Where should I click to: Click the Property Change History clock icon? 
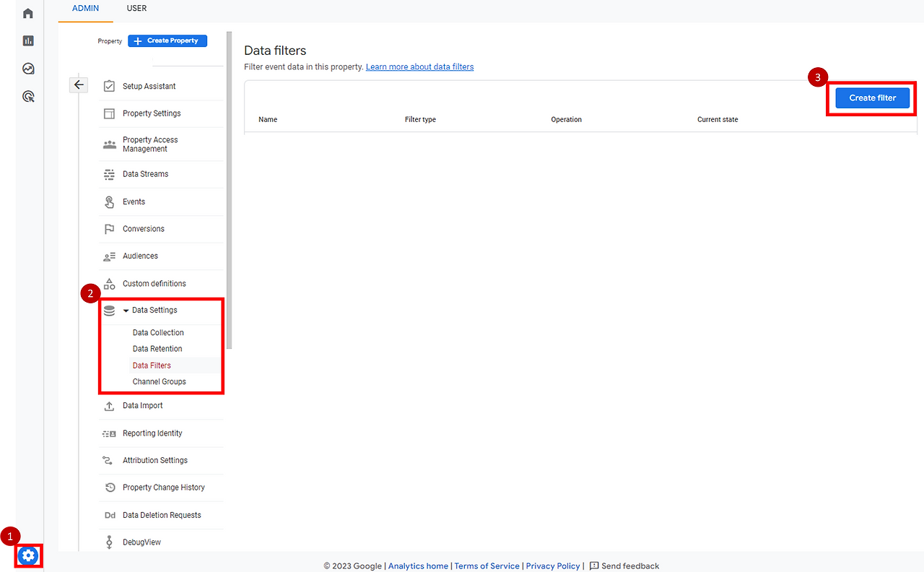point(110,487)
